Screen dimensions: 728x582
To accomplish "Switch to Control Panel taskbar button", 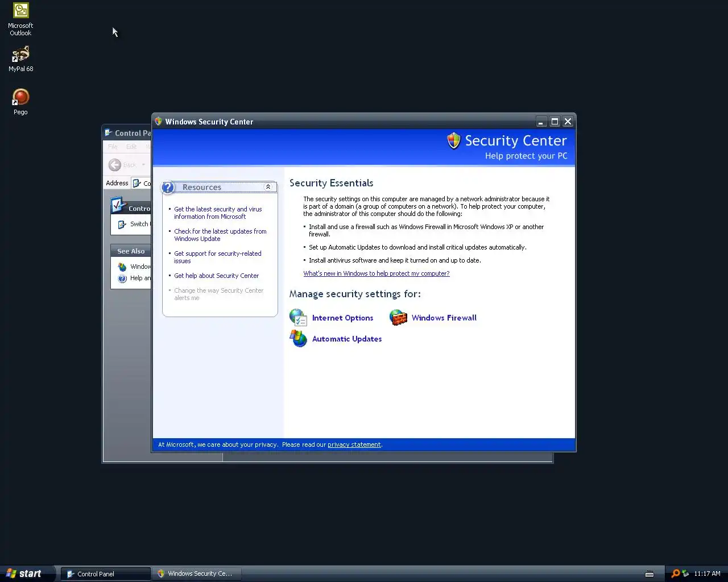I will tap(106, 574).
